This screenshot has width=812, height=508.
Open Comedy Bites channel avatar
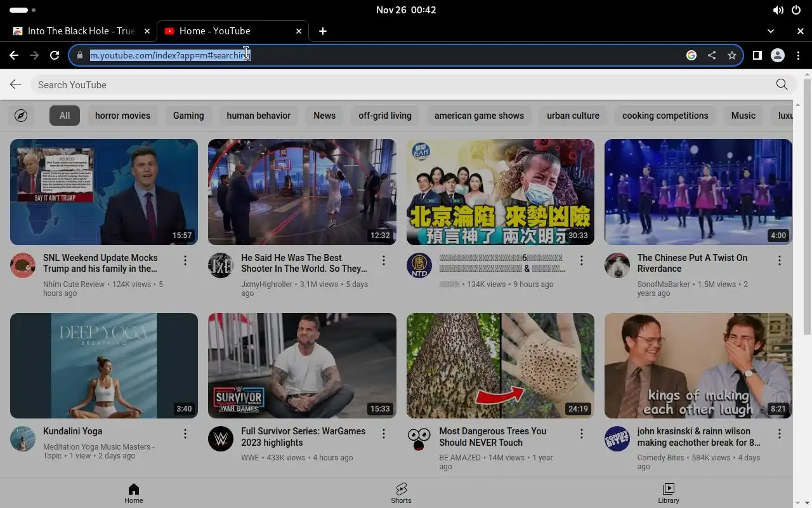617,439
